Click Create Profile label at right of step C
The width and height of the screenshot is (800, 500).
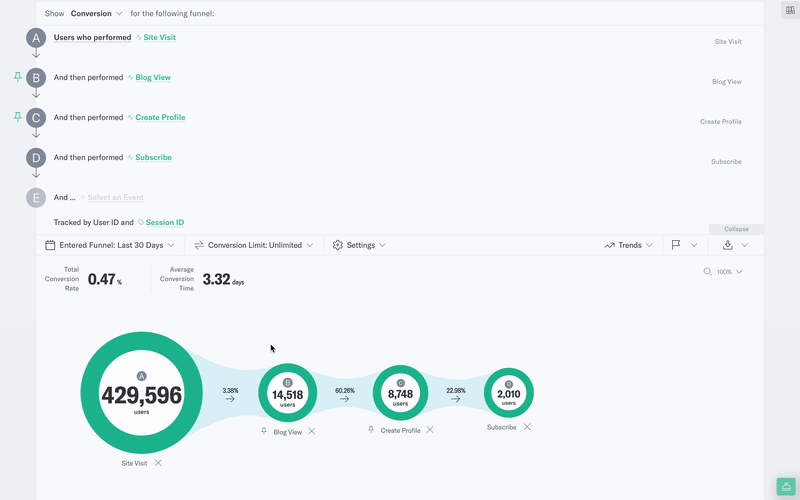721,121
